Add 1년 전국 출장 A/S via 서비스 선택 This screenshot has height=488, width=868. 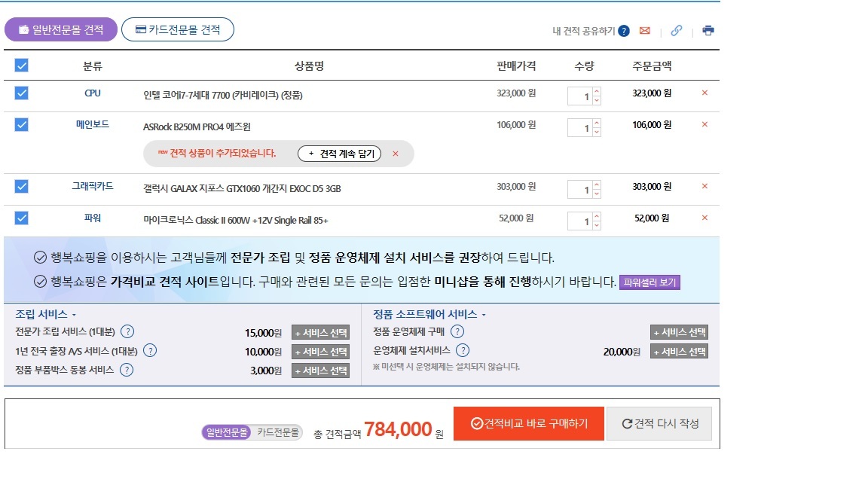point(320,352)
